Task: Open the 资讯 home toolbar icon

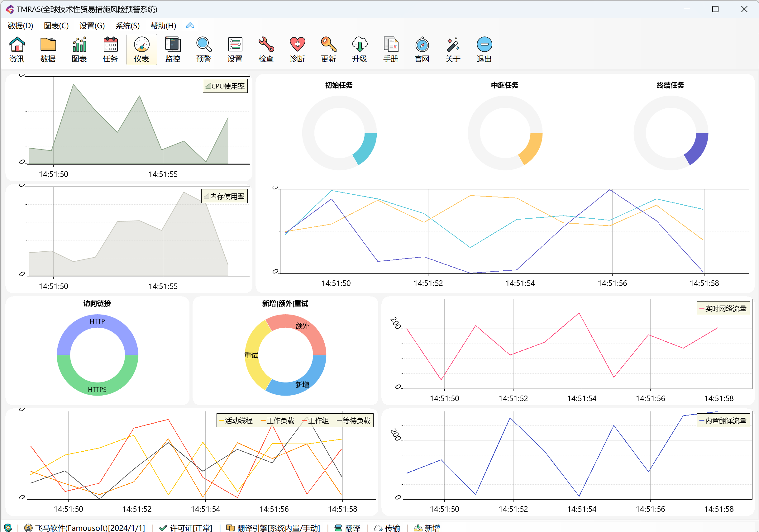Action: tap(17, 50)
